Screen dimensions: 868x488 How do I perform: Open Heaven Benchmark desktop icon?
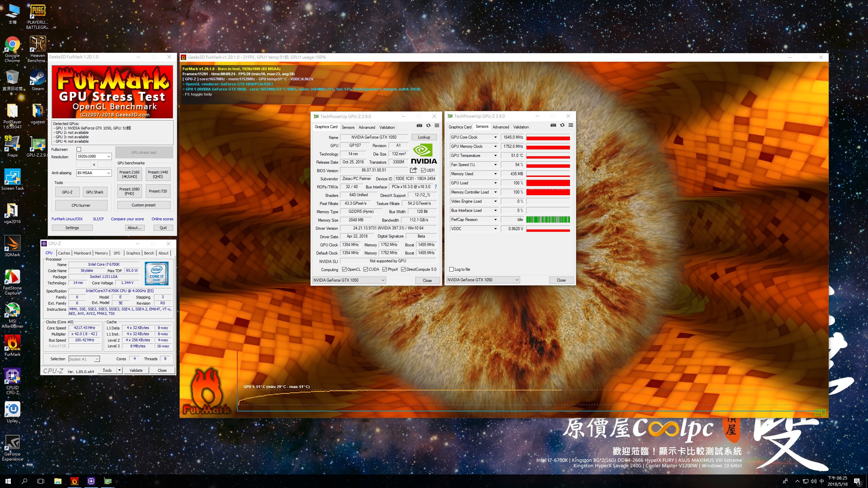tap(37, 49)
